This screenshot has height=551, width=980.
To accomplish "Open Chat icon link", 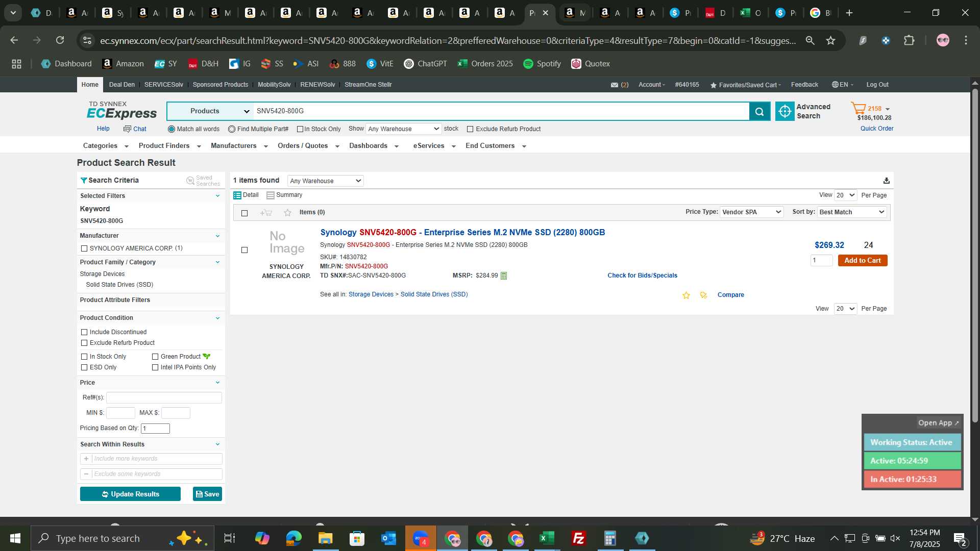I will point(135,129).
